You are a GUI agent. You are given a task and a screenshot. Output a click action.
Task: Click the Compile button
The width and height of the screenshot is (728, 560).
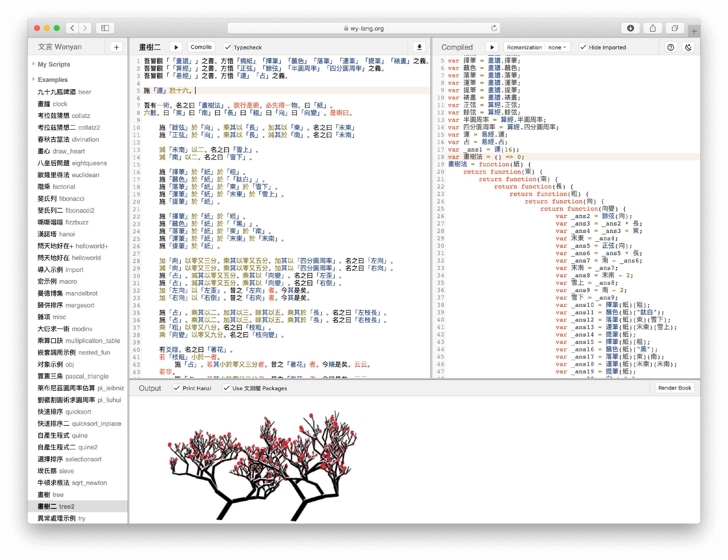coord(201,47)
